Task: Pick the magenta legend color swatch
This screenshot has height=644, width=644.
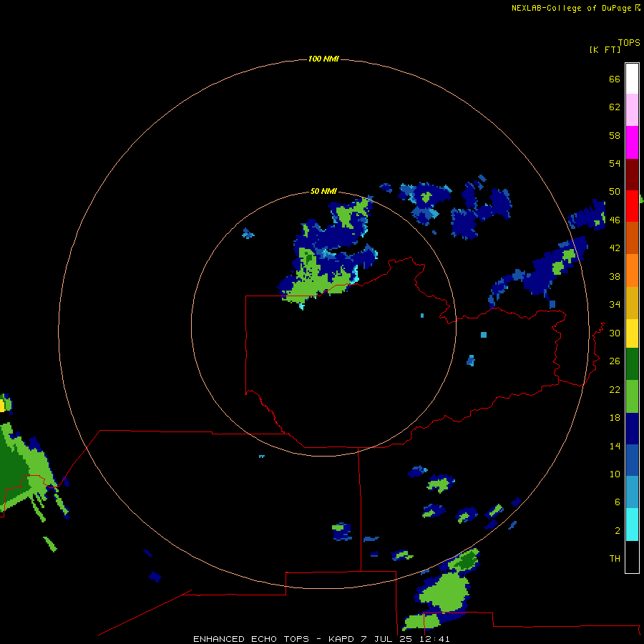Action: [632, 142]
